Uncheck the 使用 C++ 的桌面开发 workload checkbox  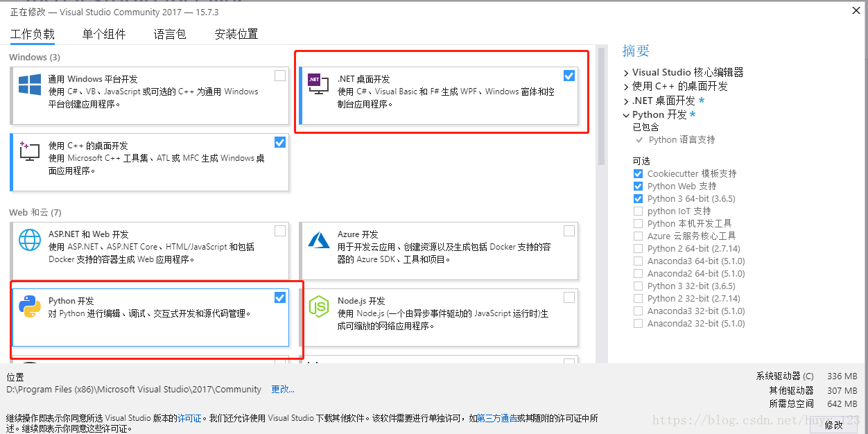click(280, 142)
